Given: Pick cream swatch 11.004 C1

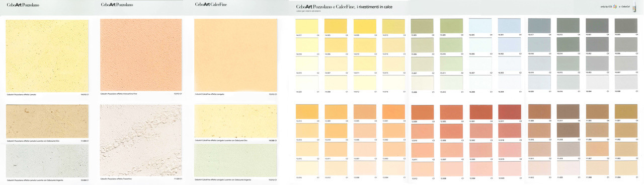Looking at the screenshot, I should [626, 168].
